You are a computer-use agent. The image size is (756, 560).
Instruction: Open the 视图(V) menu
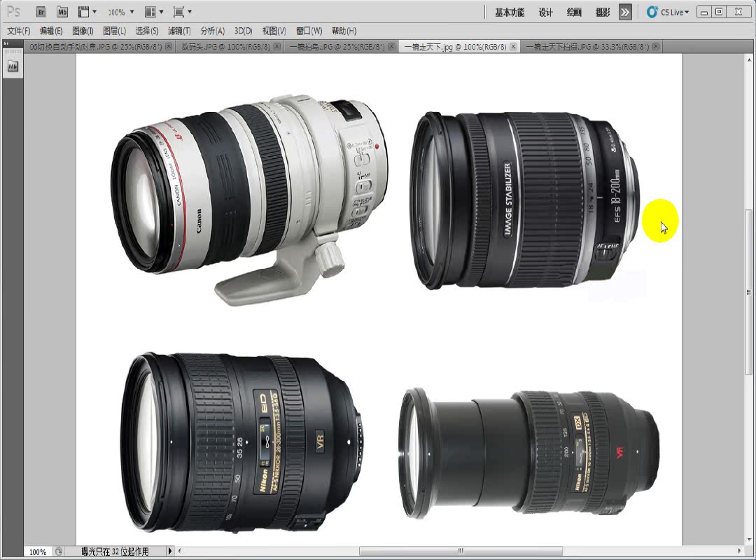coord(274,31)
